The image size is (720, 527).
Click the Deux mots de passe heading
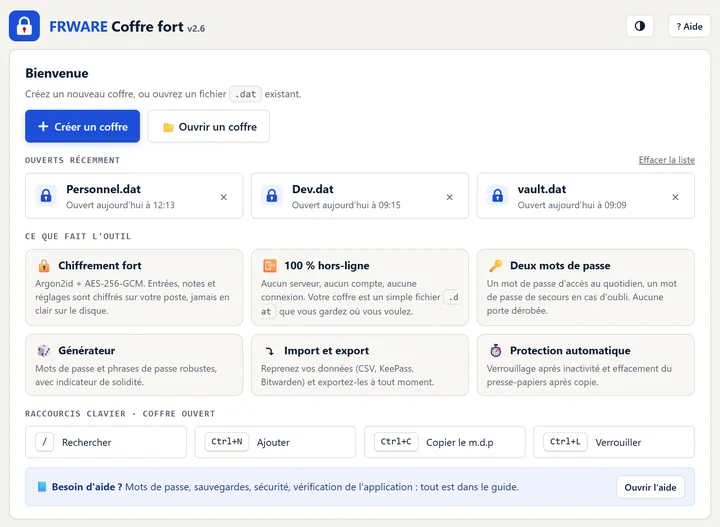point(560,266)
